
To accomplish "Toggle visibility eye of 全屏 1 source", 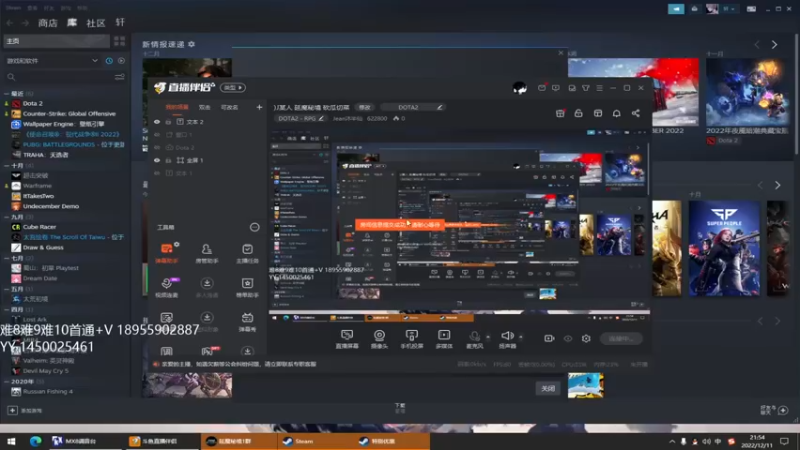I will coord(157,160).
